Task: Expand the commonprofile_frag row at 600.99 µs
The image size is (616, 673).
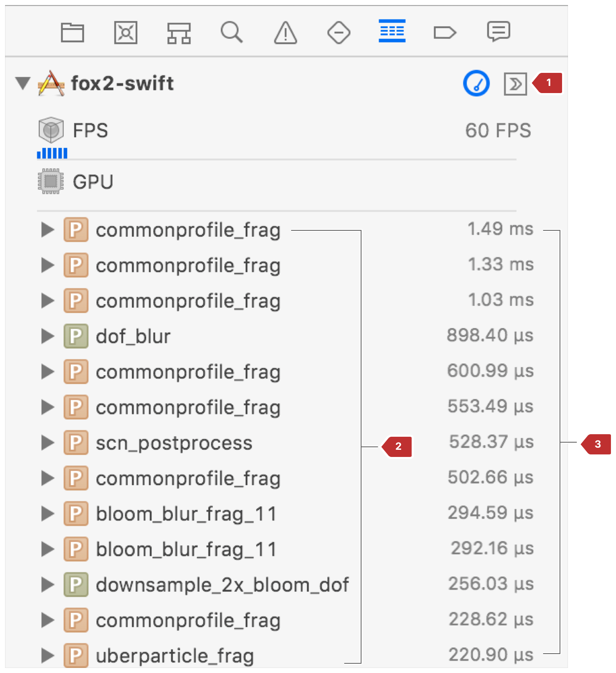Action: (x=48, y=371)
